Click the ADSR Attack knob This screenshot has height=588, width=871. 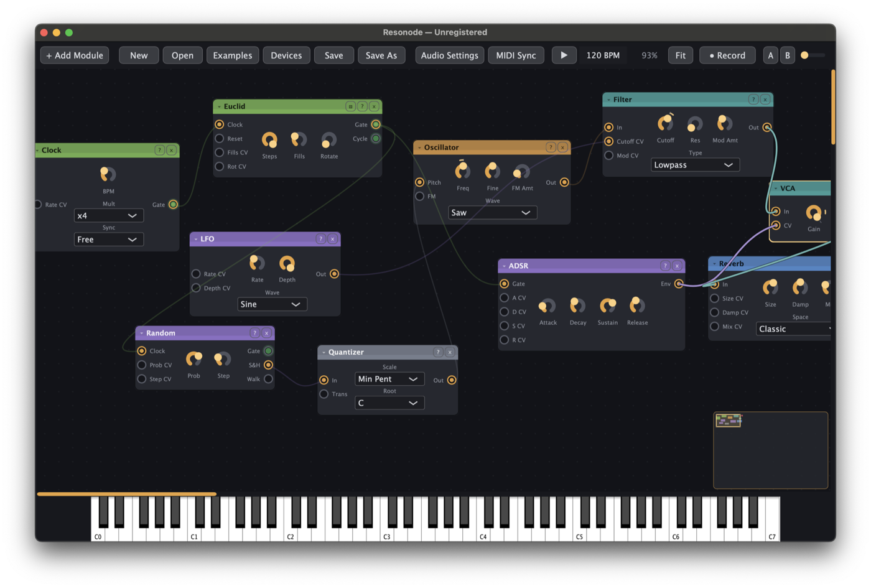(547, 306)
